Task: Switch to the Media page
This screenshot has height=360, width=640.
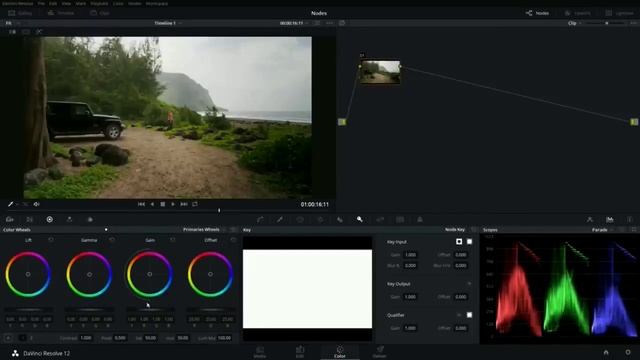Action: click(260, 352)
